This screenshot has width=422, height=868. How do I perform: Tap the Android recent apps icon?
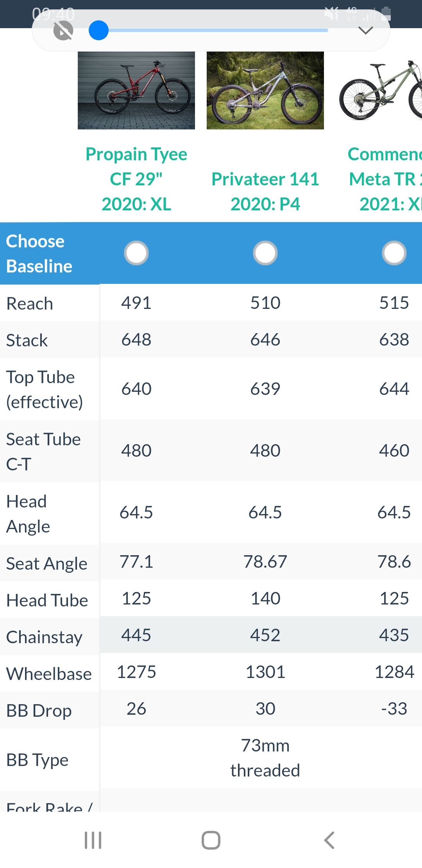(93, 840)
